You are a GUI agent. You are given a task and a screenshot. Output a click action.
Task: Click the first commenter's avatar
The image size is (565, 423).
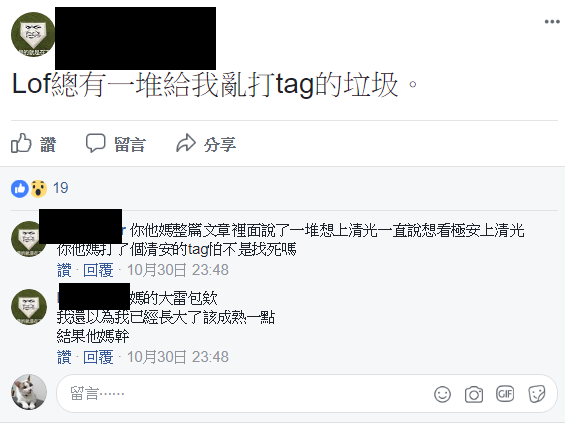(29, 239)
